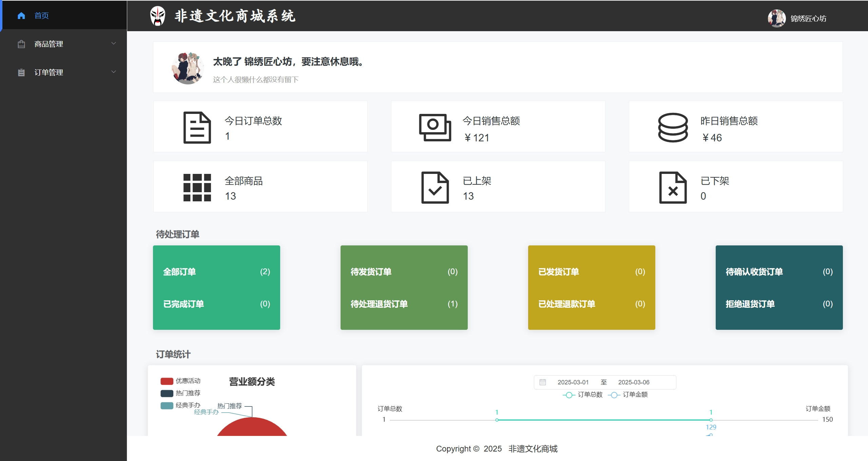Toggle 订单总数 series in chart legend
This screenshot has width=868, height=461.
pos(583,395)
